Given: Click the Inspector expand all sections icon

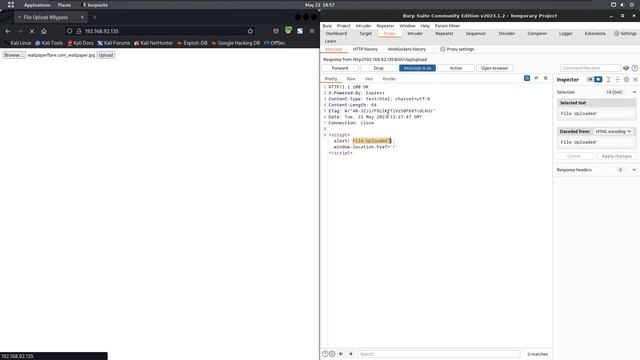Looking at the screenshot, I should point(608,80).
